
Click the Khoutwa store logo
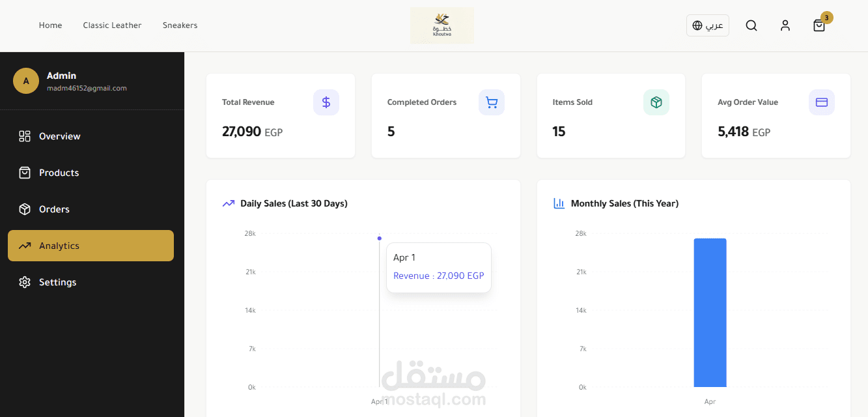442,25
